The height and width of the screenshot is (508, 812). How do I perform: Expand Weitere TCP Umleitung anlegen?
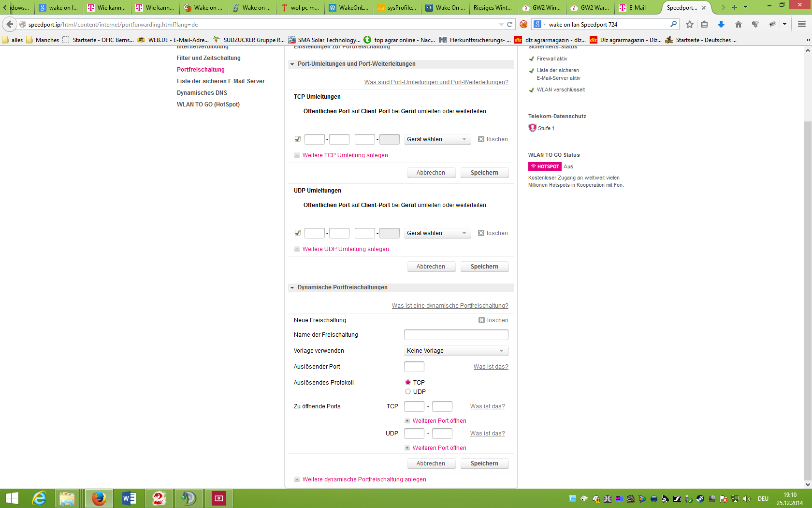[345, 155]
